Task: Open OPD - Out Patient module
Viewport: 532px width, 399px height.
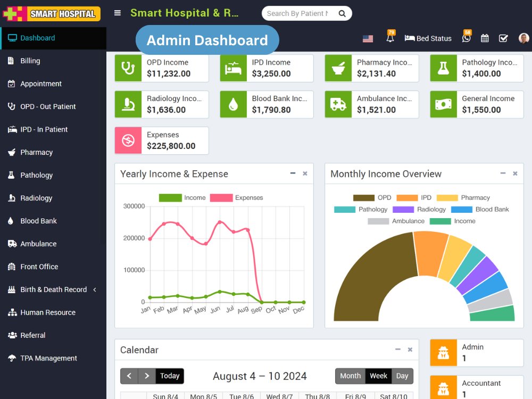Action: [53, 106]
